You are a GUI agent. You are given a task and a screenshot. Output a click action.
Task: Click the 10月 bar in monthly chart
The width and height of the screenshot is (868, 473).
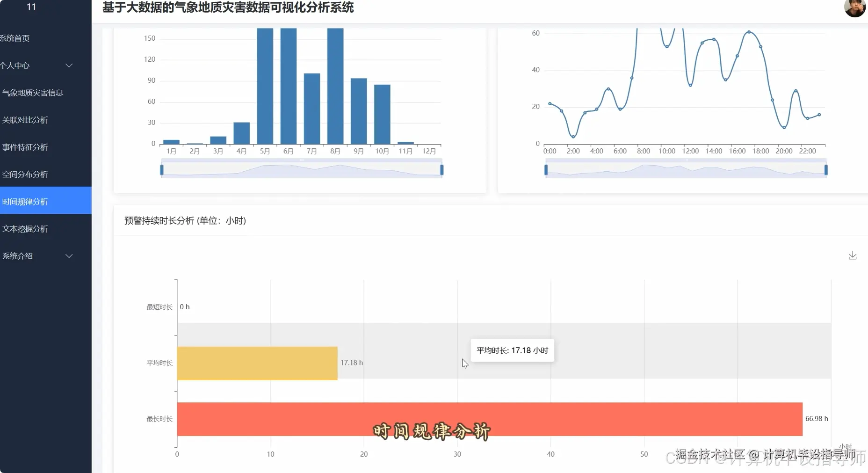coord(382,114)
